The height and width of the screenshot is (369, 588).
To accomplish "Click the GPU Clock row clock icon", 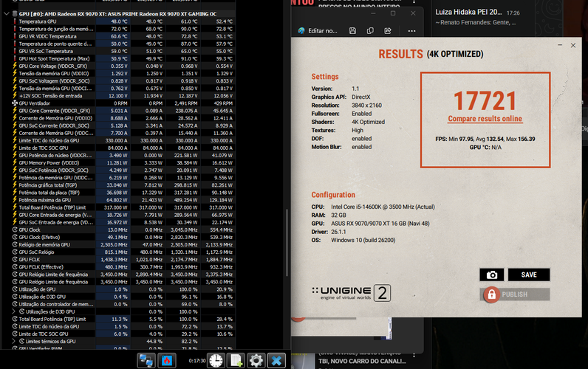I will pyautogui.click(x=15, y=230).
